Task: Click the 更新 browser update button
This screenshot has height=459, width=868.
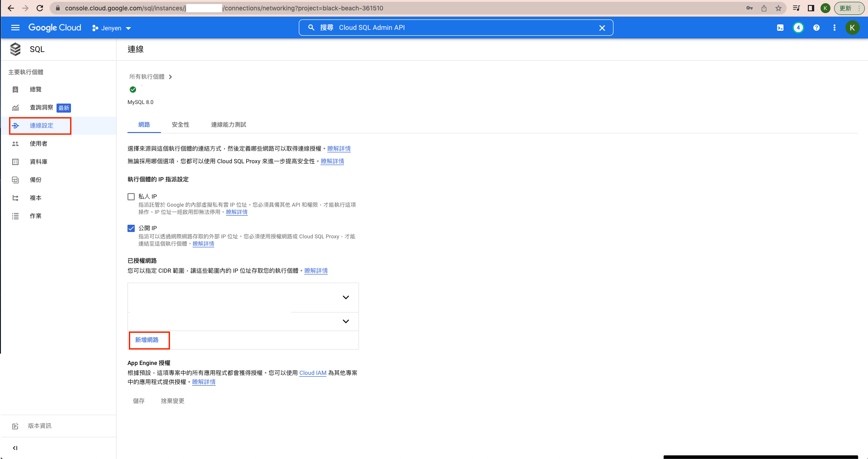Action: pos(849,8)
